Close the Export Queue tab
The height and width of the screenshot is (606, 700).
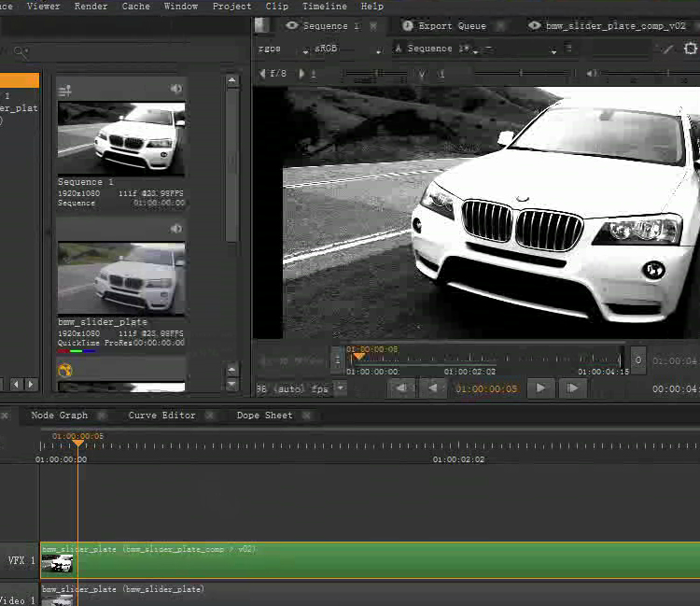click(501, 26)
